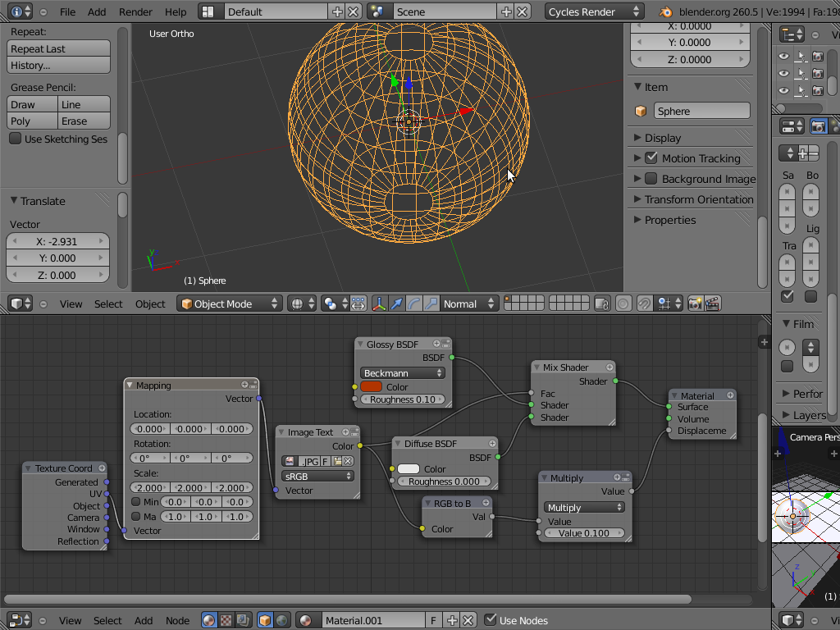This screenshot has width=840, height=630.
Task: Open the Object Mode dropdown
Action: click(x=230, y=304)
